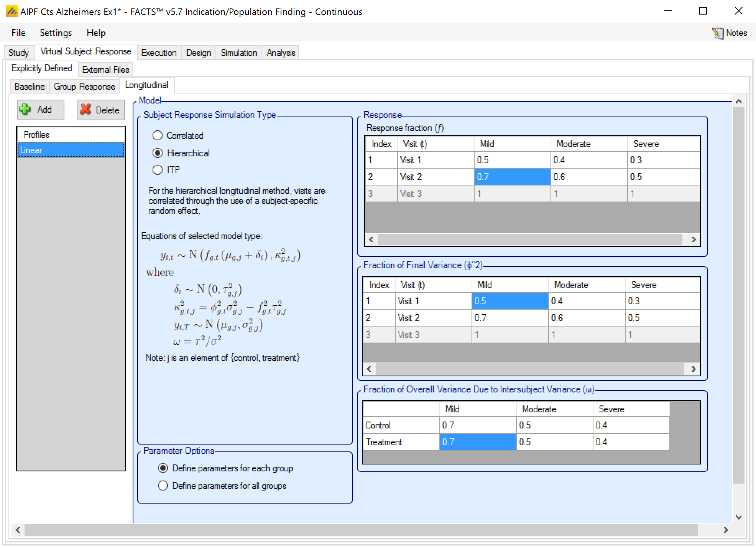
Task: Open the Group Response tab
Action: pos(84,87)
